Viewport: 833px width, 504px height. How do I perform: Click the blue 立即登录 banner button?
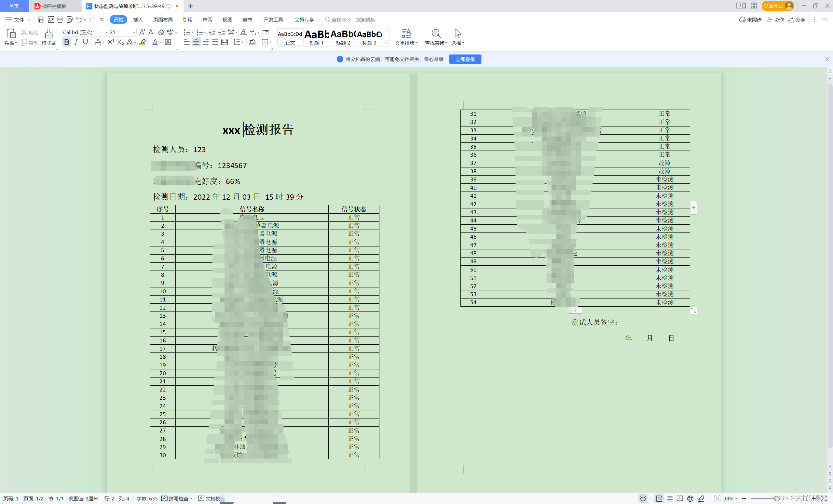[x=465, y=59]
